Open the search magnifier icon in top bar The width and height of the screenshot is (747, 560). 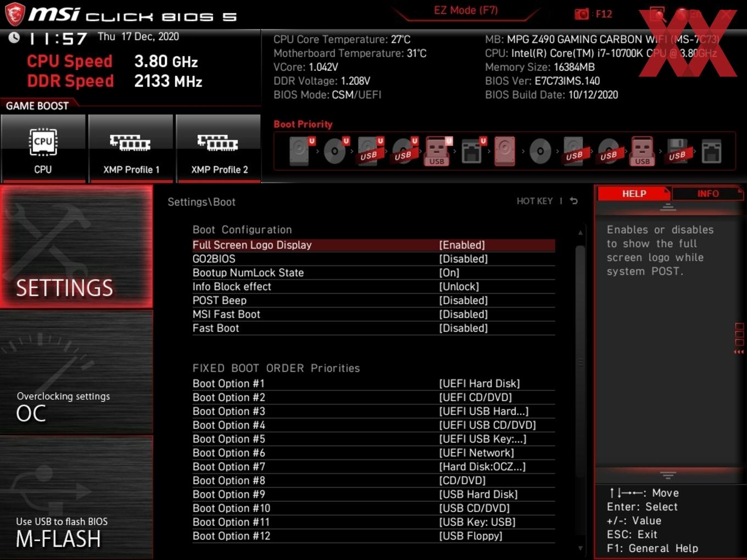[x=657, y=14]
